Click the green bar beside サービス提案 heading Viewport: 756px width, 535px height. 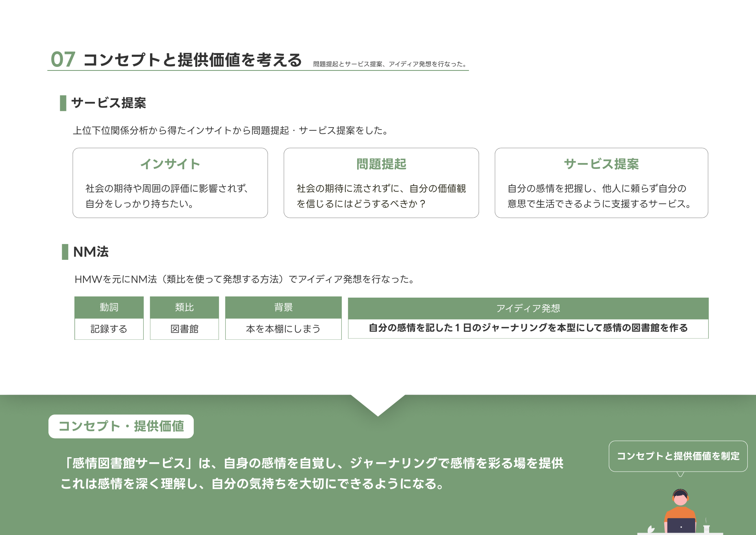click(x=63, y=103)
